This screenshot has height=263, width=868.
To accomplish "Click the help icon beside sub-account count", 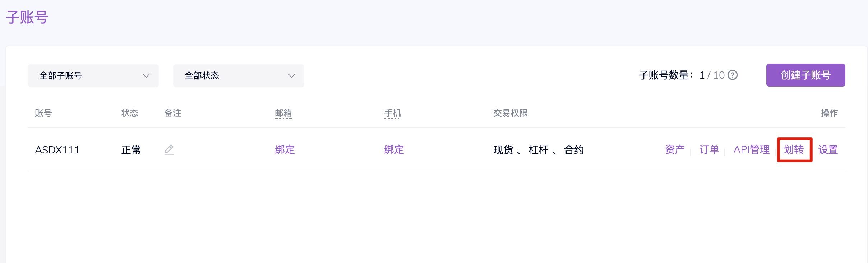I will point(732,75).
